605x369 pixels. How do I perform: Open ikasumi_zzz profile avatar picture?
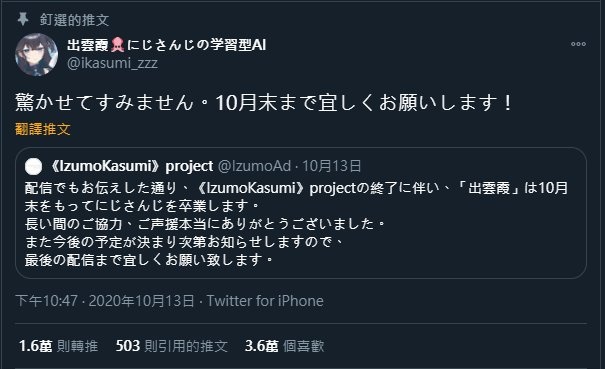pyautogui.click(x=37, y=54)
